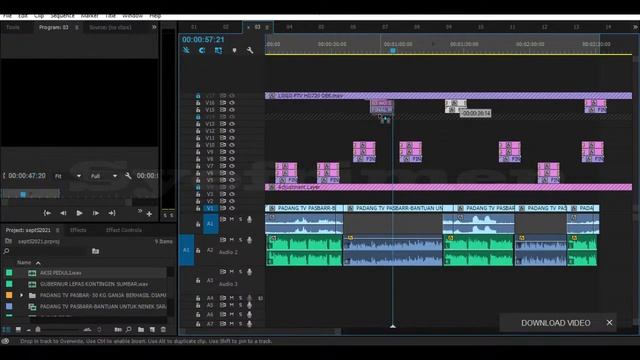Go to In point in the Program monitor

coord(47,213)
